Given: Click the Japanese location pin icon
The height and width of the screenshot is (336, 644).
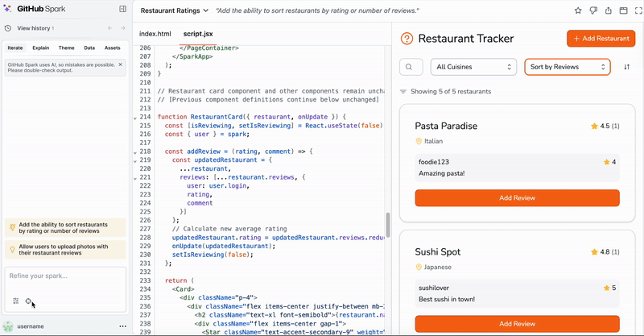Looking at the screenshot, I should 419,267.
